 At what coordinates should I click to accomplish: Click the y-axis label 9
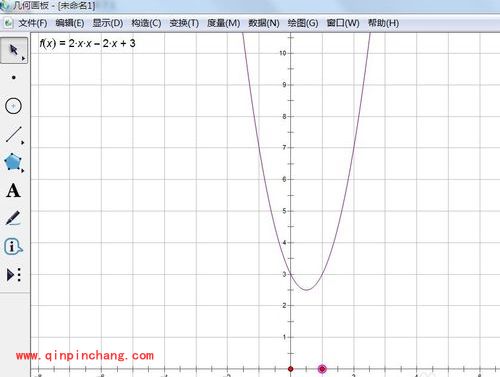284,85
